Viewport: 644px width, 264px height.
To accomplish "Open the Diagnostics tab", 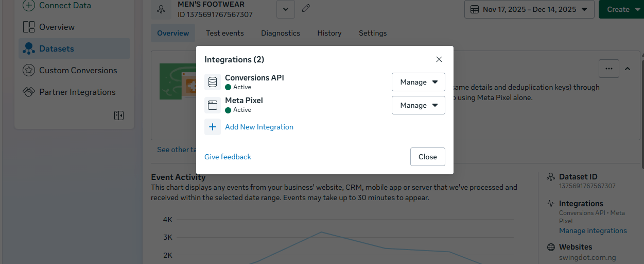I will [281, 33].
